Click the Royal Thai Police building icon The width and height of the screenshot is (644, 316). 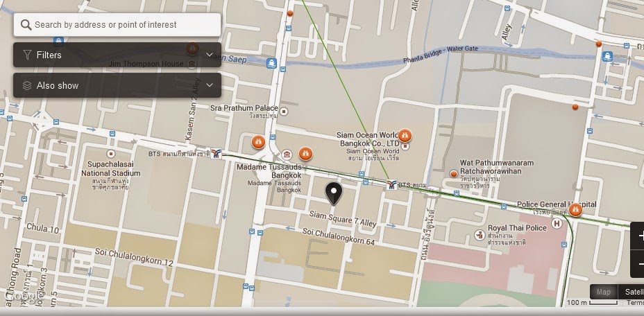tap(480, 235)
